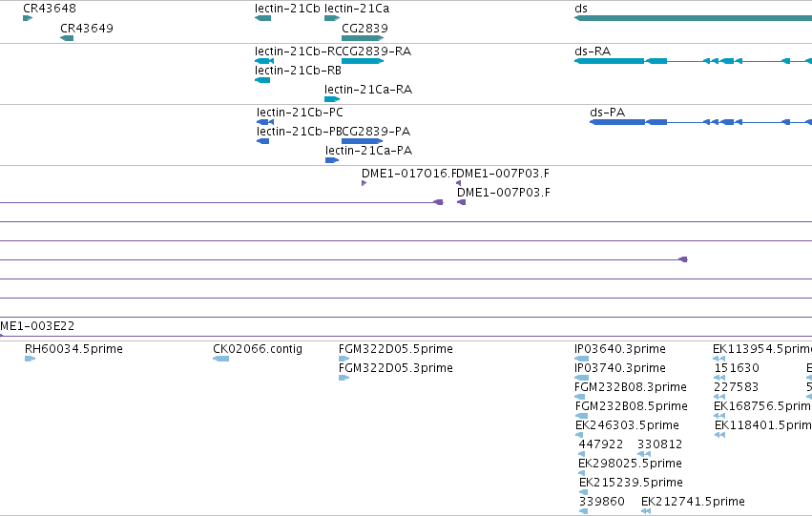Image resolution: width=812 pixels, height=516 pixels.
Task: Select the EK212741.5prime EST
Action: pos(646,512)
